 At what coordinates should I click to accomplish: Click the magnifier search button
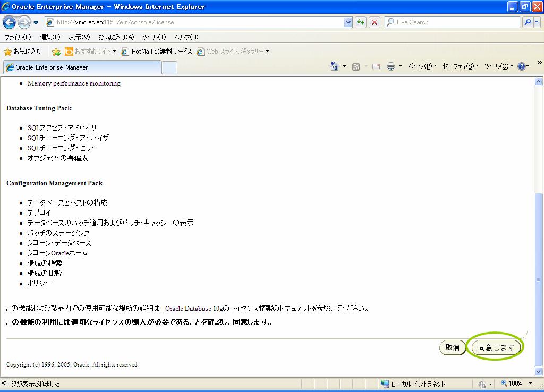click(528, 22)
